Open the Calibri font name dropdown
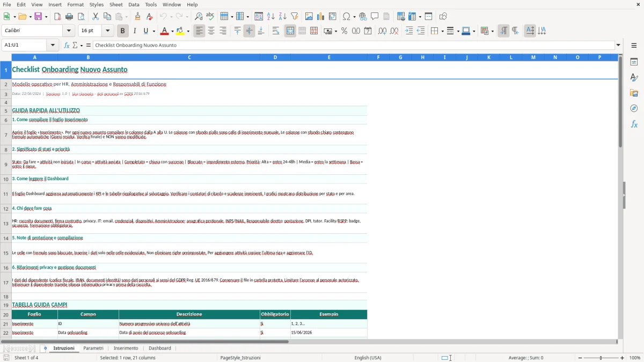 click(68, 31)
